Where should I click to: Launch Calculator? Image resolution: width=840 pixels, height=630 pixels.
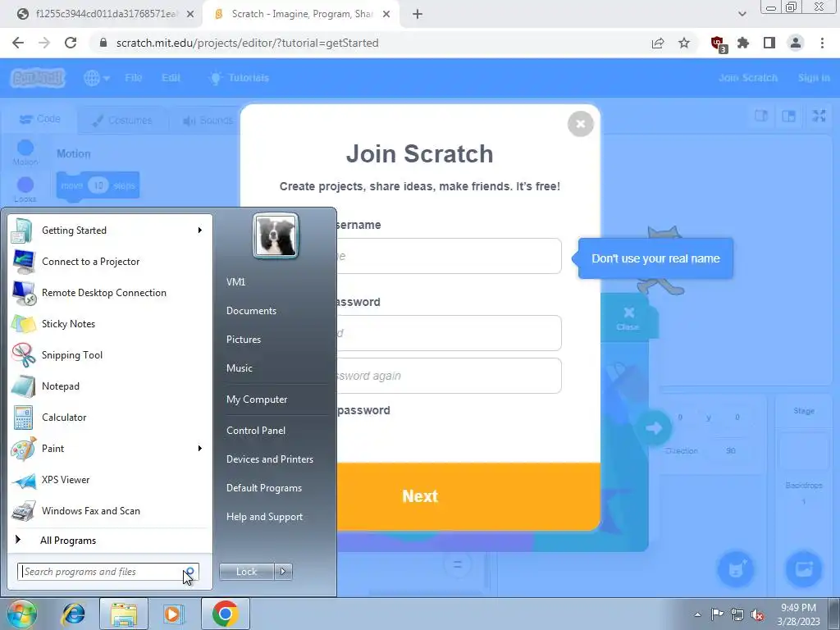click(110, 418)
